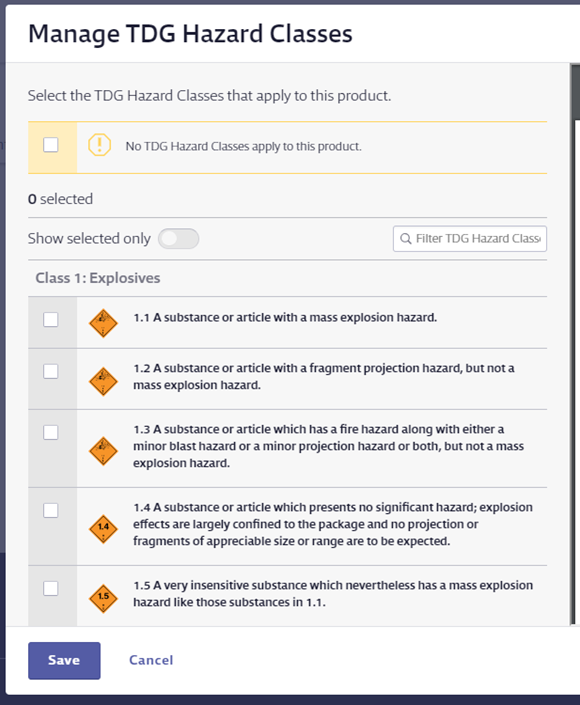Click the 1.1 mass explosion hazard placard icon
This screenshot has width=580, height=705.
pyautogui.click(x=103, y=323)
